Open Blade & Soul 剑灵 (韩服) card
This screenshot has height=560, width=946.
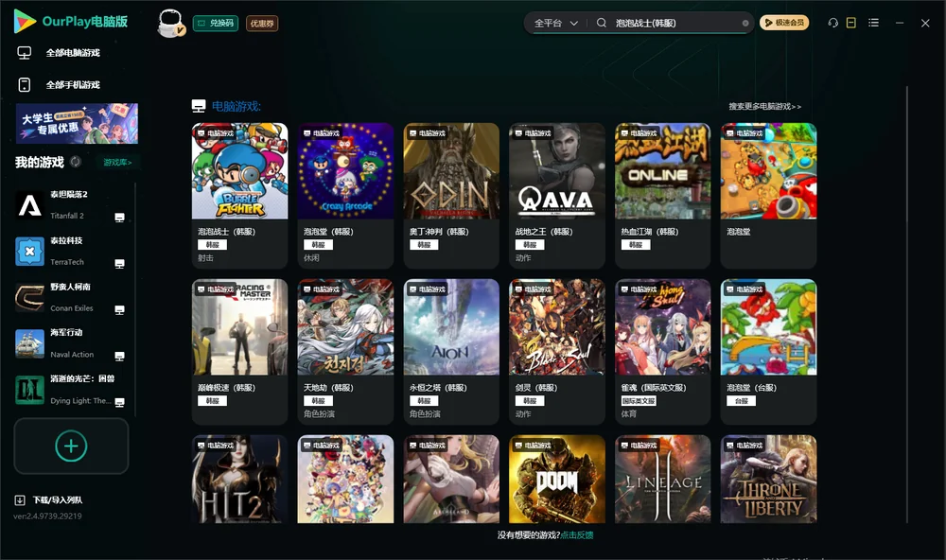[557, 352]
